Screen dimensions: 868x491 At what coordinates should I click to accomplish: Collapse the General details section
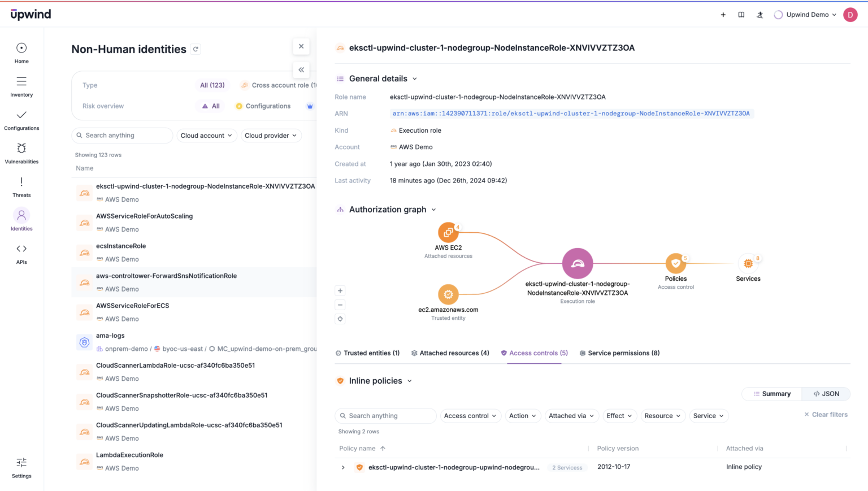point(415,79)
